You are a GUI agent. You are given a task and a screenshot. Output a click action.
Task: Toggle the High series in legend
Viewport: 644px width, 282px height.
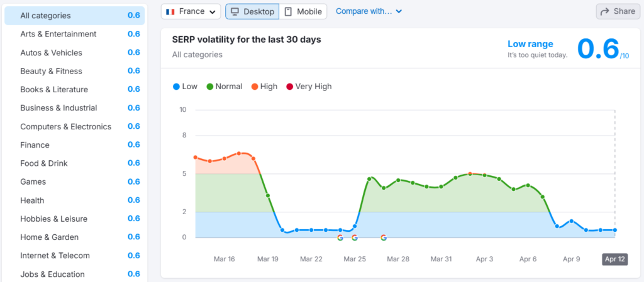tap(264, 87)
